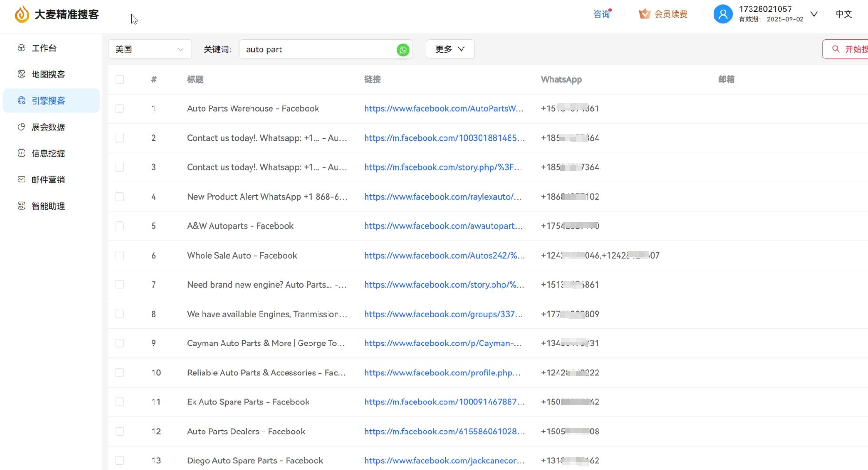
Task: Select the 引擎搜客 sidebar icon
Action: click(x=21, y=101)
